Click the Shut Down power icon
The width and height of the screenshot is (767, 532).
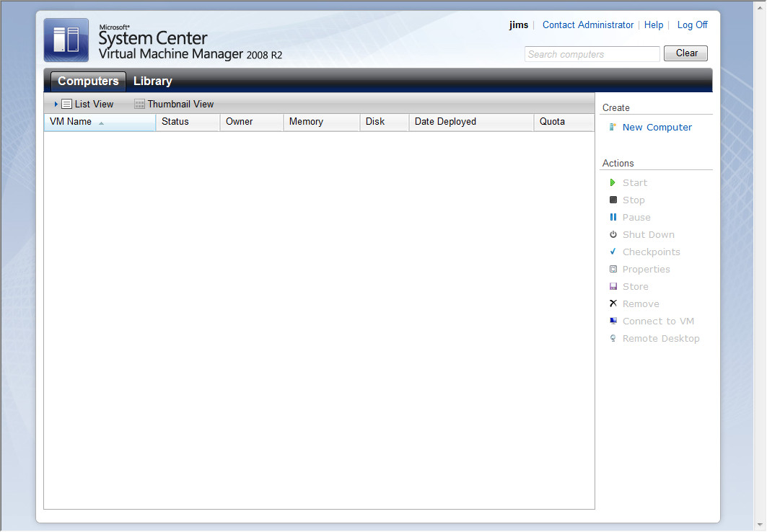[x=613, y=235]
